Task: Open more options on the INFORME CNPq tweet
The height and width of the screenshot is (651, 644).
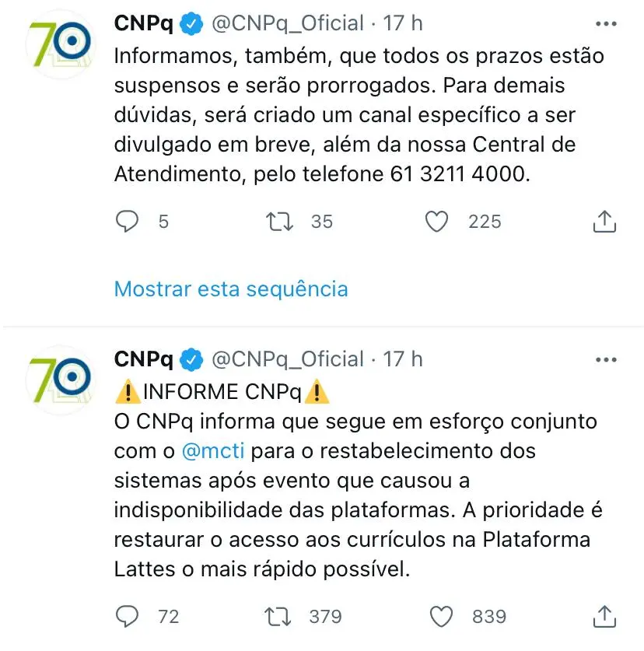Action: pos(606,359)
